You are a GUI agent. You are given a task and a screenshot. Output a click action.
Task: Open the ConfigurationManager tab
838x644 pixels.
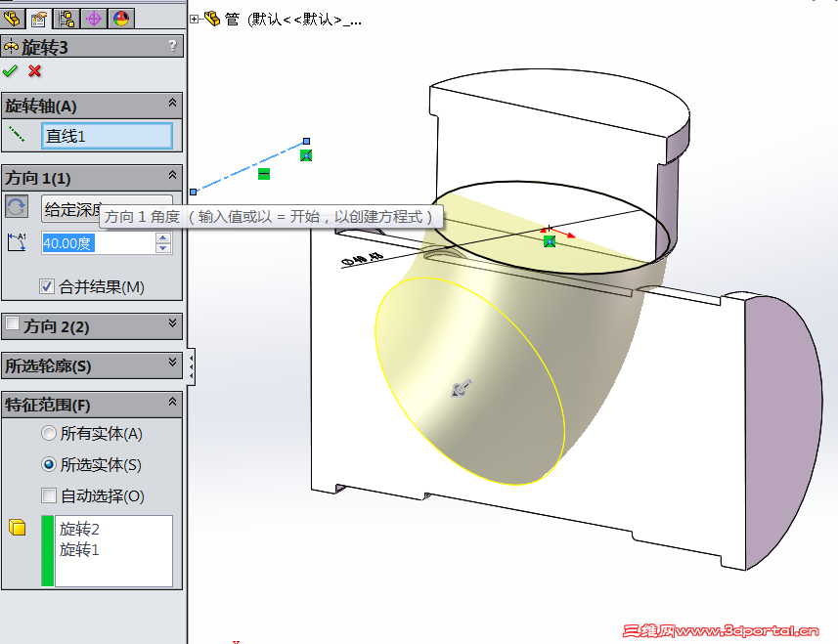(x=66, y=19)
